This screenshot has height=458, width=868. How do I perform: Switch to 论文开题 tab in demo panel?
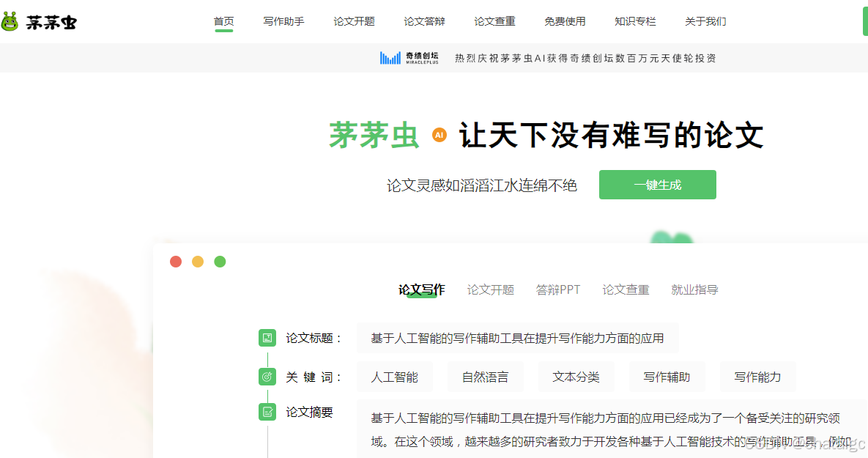[491, 289]
